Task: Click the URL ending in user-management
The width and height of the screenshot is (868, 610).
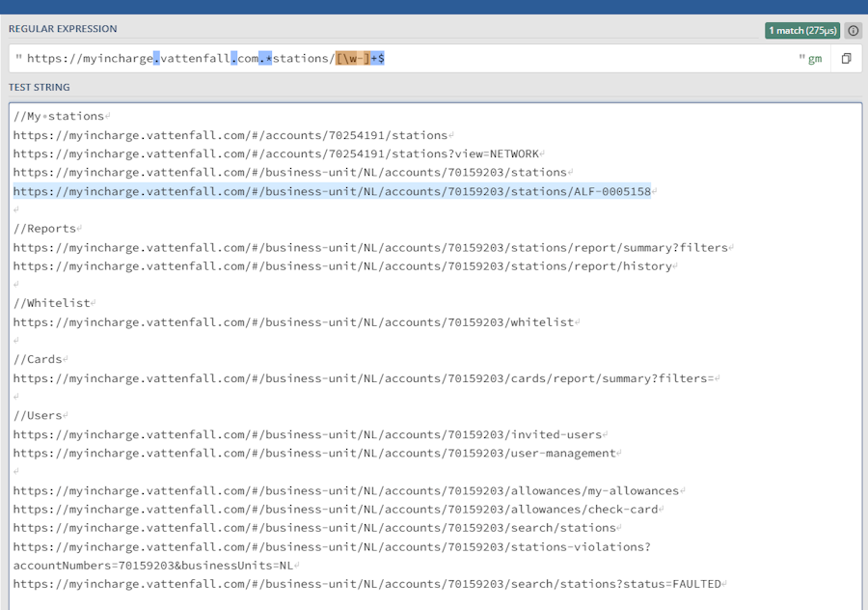Action: (x=314, y=454)
